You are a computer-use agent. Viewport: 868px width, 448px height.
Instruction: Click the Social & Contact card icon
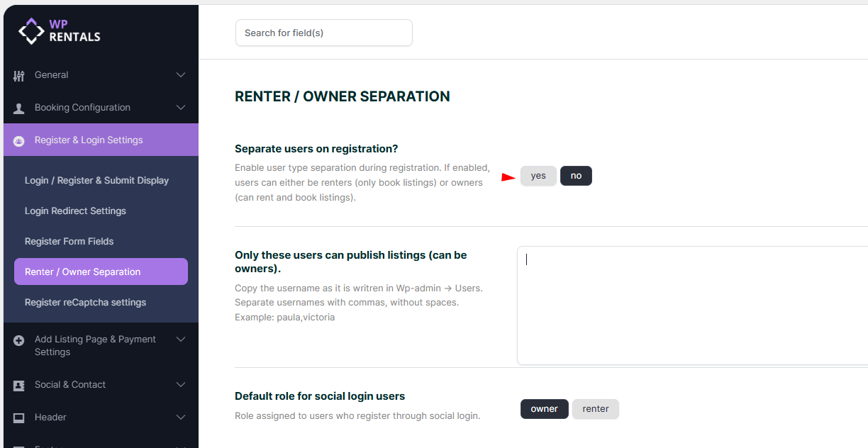click(19, 385)
